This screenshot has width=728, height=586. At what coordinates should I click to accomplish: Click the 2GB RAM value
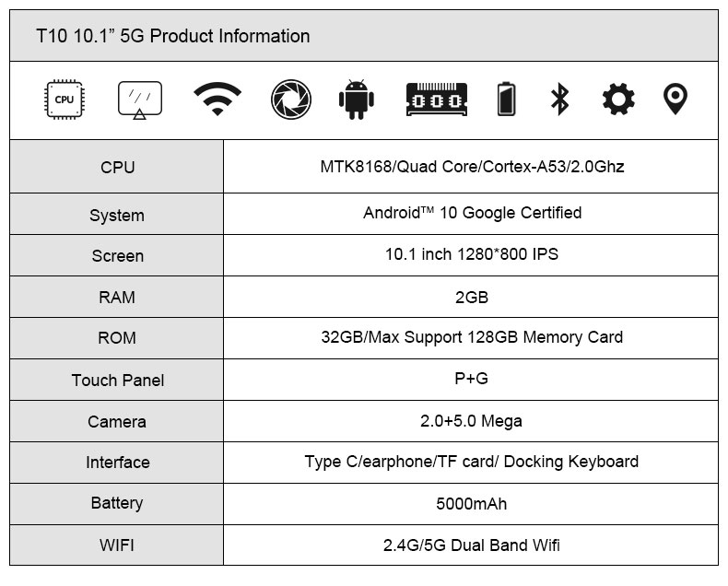[x=472, y=298]
